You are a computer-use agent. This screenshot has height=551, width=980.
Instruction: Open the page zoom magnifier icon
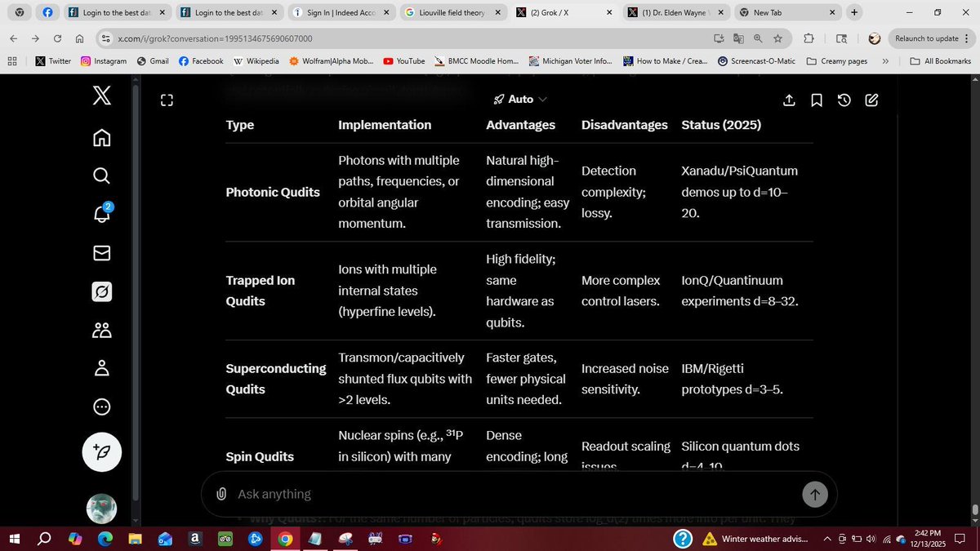[758, 38]
